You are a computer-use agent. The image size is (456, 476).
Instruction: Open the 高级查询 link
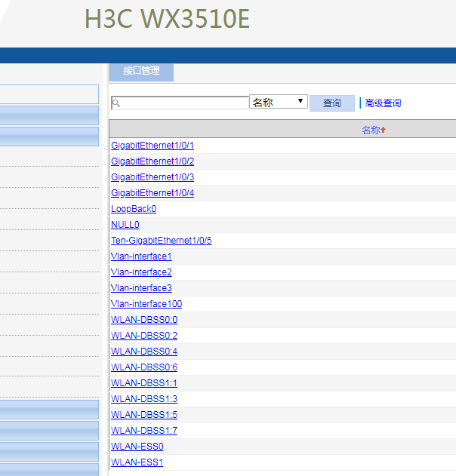[x=383, y=103]
